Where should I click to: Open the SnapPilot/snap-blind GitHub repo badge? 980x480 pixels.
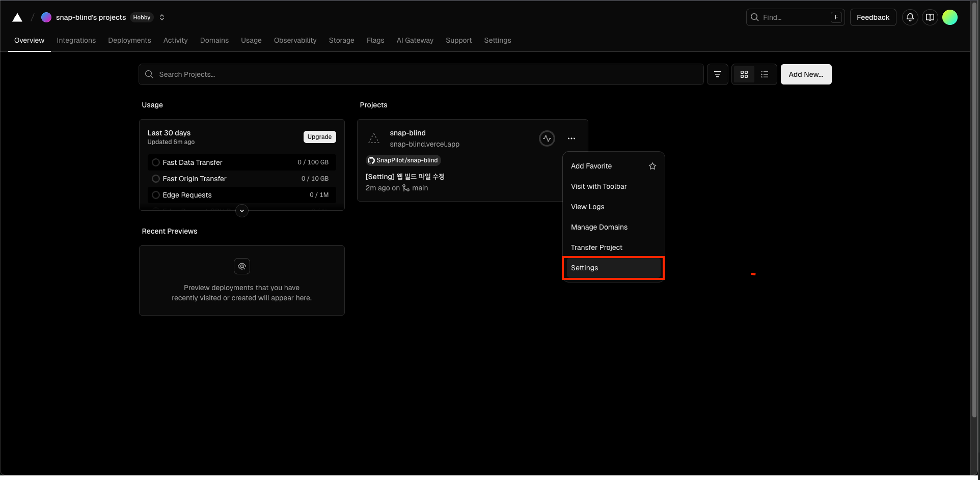[403, 160]
